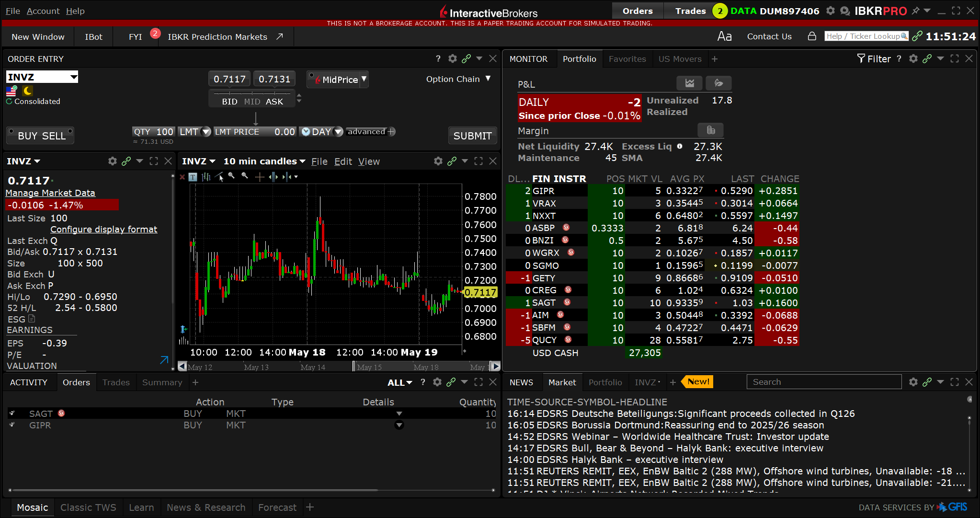Open the DAY time-in-force dropdown

click(x=338, y=131)
